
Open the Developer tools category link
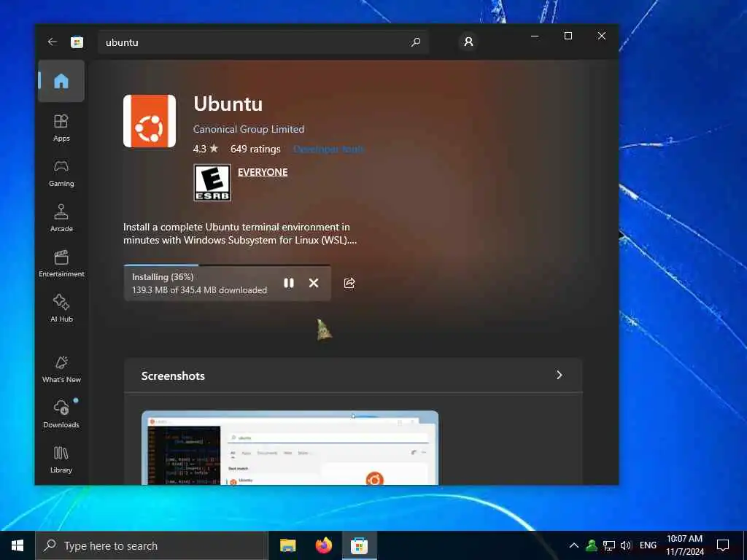point(329,149)
